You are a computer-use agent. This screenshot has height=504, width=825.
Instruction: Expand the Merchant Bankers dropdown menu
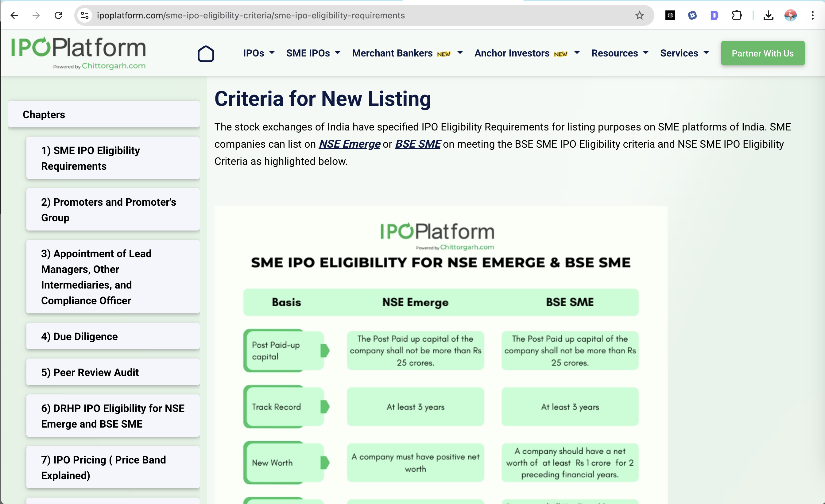pos(408,53)
